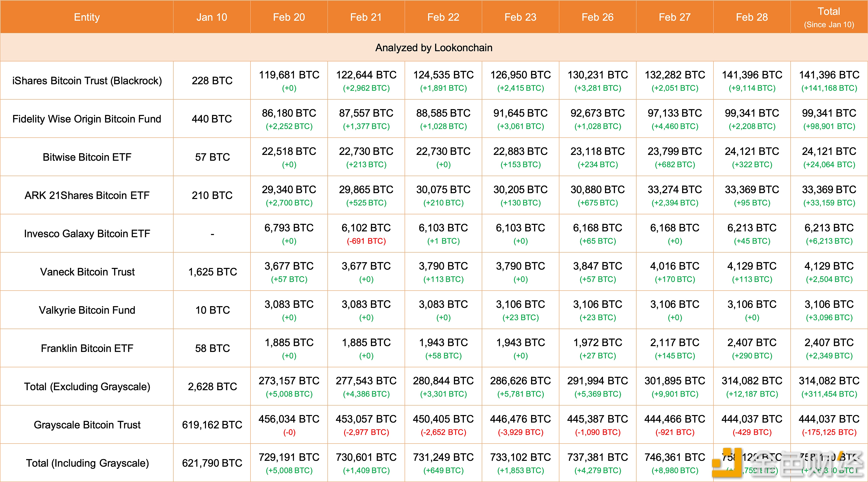Select Valkyrie Jan 10 value 10 BTC

pos(212,310)
